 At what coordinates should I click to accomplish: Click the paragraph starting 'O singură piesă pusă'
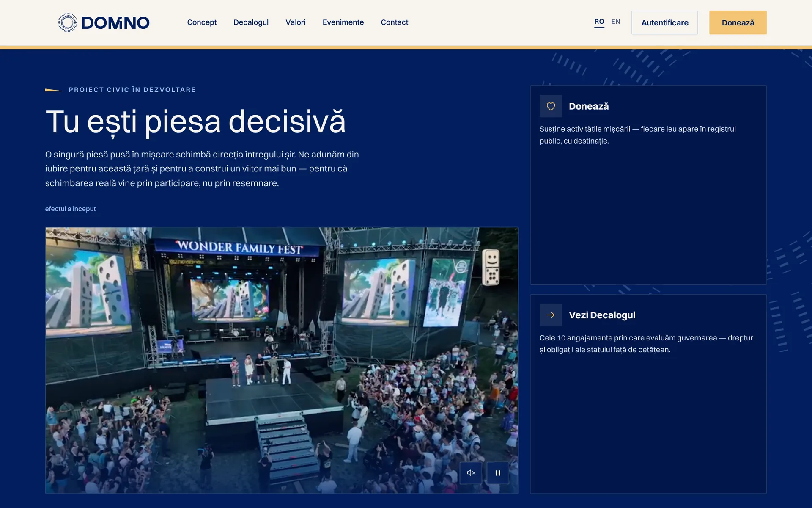pos(202,169)
